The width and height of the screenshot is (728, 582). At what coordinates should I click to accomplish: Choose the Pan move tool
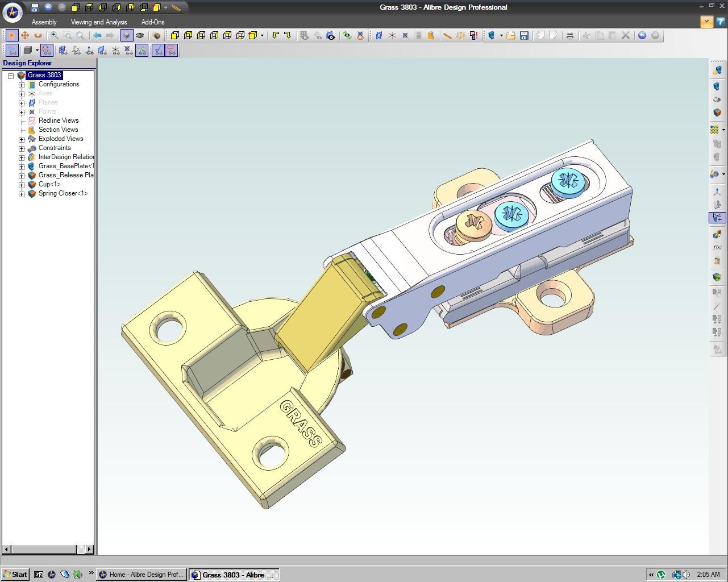pos(25,35)
